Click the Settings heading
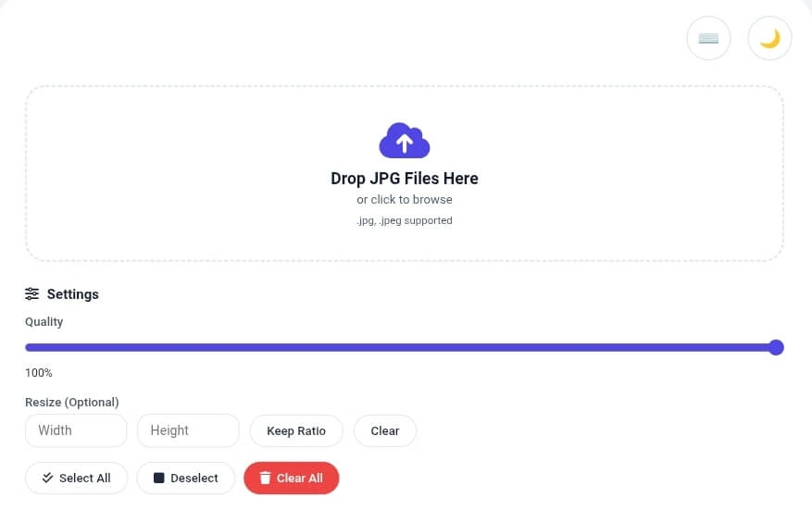 point(73,294)
